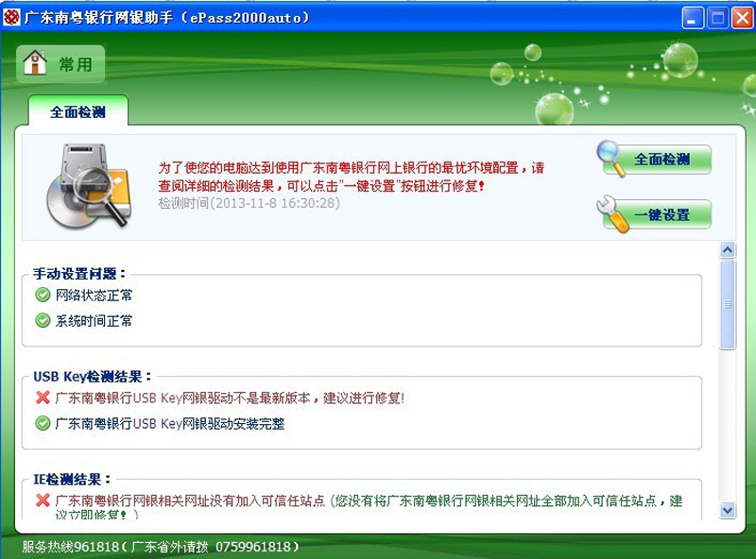Select the 网络状态正常 result row
Screen dimensions: 756x559
click(84, 295)
